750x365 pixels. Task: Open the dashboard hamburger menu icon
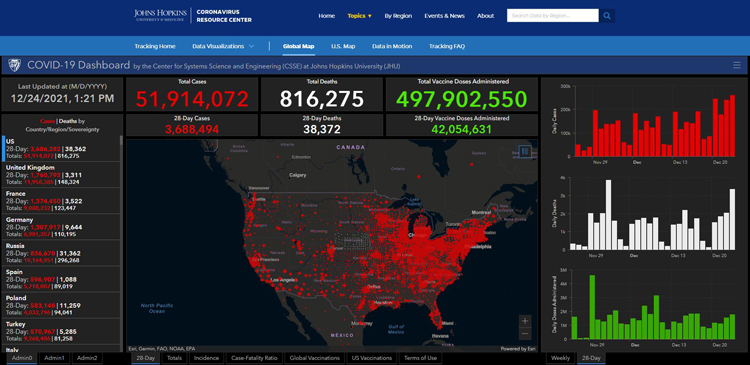pos(737,65)
